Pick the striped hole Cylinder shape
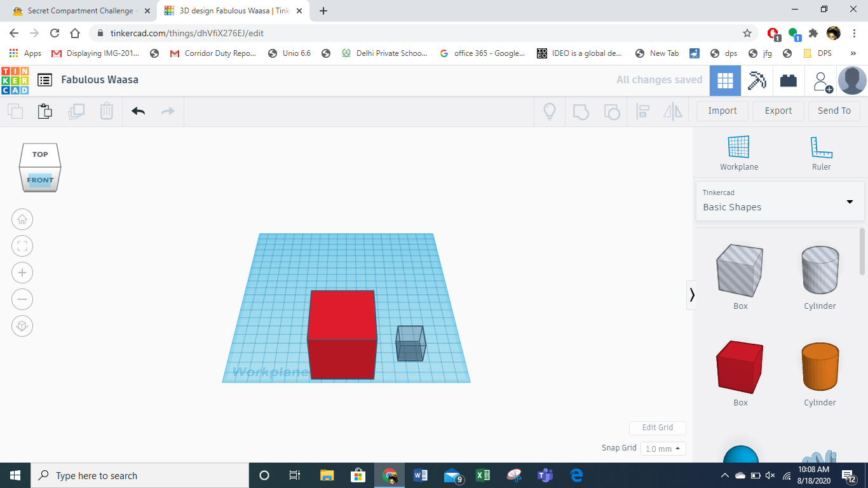The width and height of the screenshot is (868, 488). click(820, 270)
